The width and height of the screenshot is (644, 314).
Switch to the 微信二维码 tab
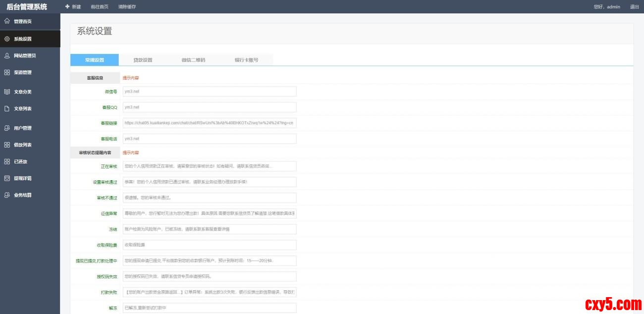[193, 59]
